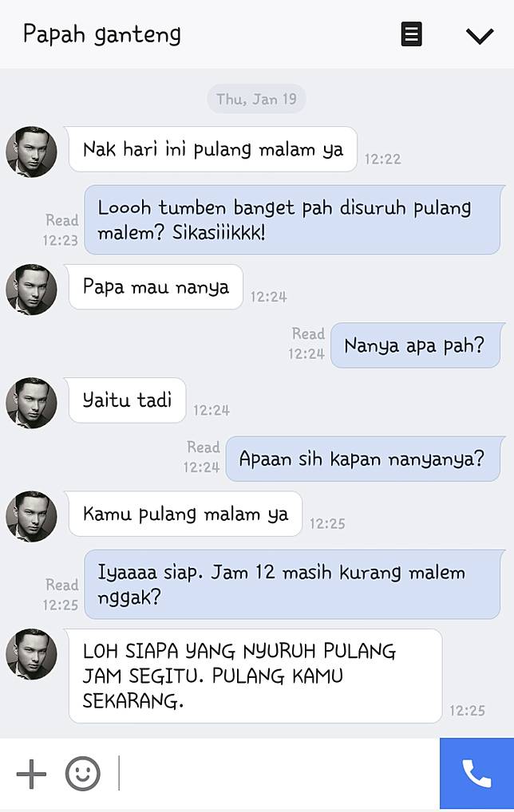Image resolution: width=514 pixels, height=812 pixels.
Task: Open the notes icon in header
Action: pyautogui.click(x=411, y=34)
